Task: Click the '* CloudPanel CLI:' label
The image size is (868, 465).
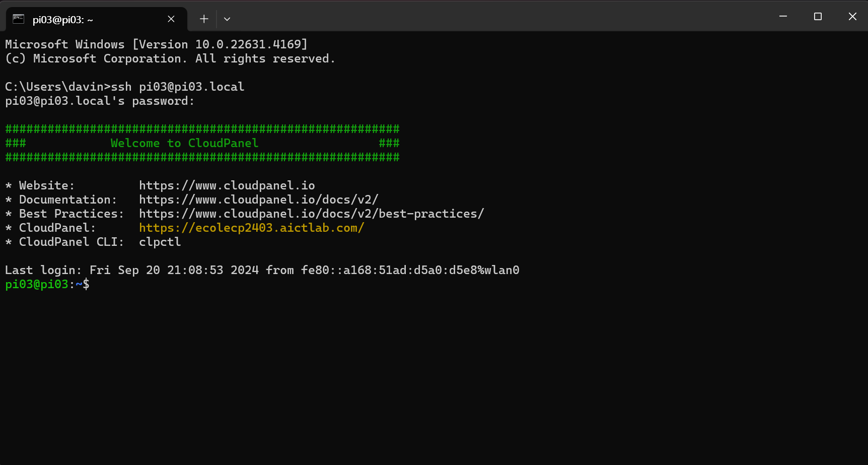Action: [x=64, y=242]
